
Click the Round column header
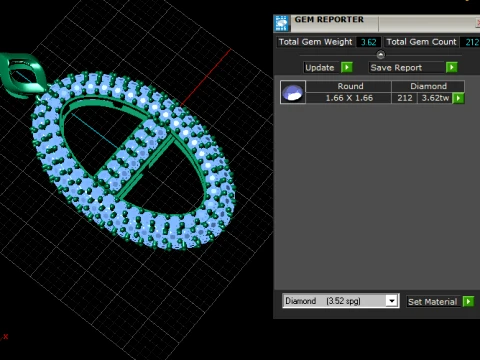coord(349,86)
